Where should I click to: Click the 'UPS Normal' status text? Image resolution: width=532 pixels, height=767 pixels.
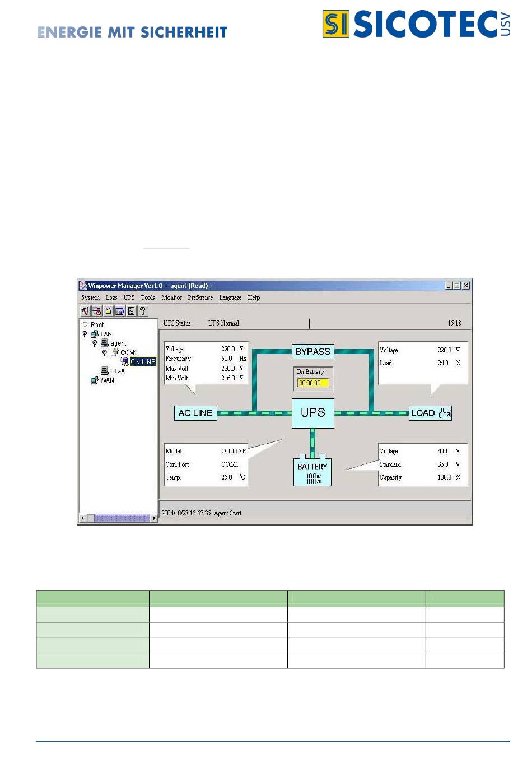tap(223, 323)
